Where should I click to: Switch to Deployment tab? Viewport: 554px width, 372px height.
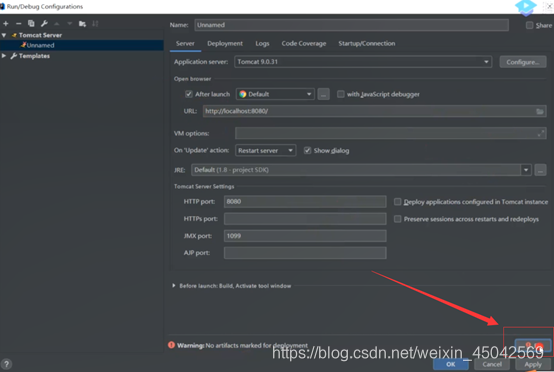[225, 43]
